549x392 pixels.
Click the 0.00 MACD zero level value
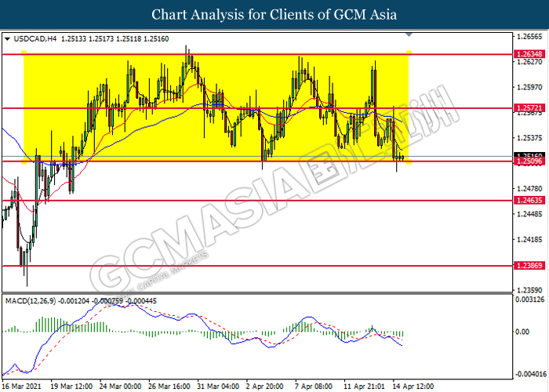(523, 332)
